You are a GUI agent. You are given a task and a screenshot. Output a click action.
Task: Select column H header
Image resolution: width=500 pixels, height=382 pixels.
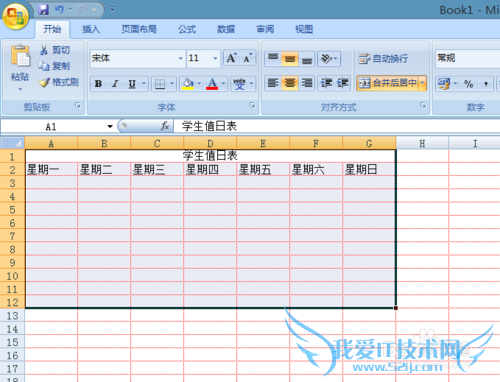click(422, 143)
